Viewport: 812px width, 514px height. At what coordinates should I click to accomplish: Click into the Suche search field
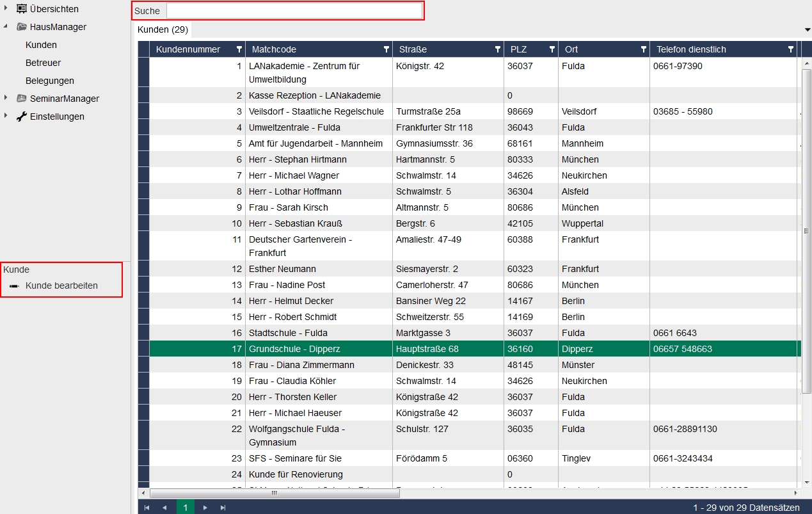[x=294, y=11]
